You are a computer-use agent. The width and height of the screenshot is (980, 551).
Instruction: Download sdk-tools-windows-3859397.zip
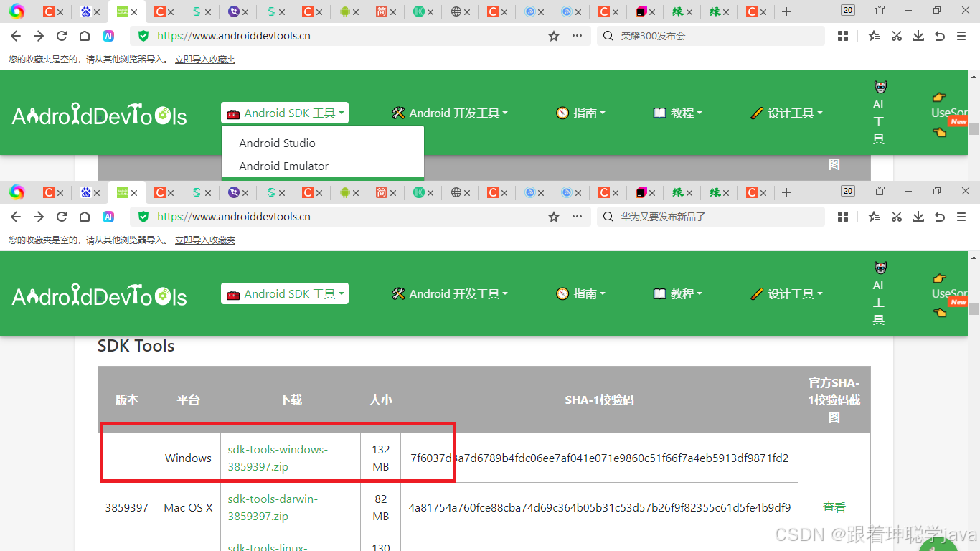278,458
